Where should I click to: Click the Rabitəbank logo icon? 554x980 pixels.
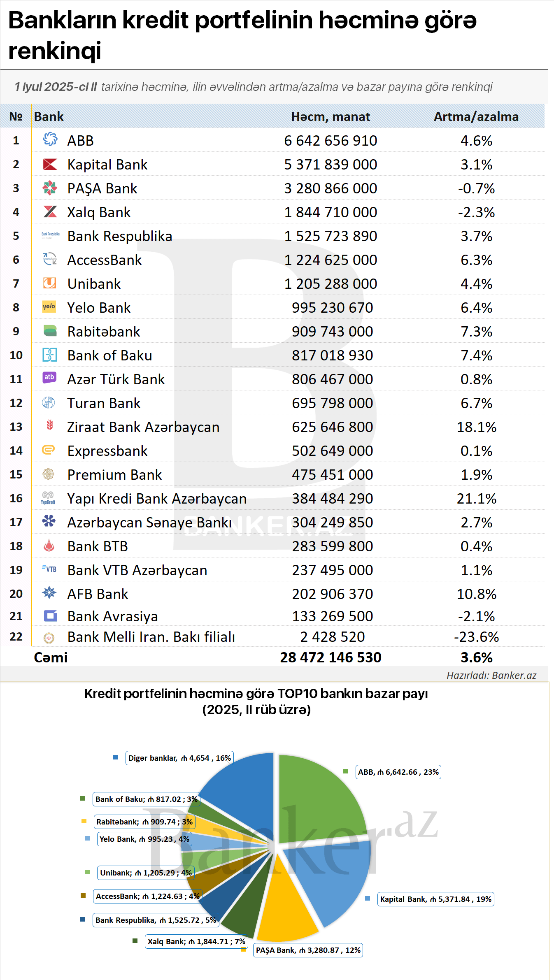(50, 330)
